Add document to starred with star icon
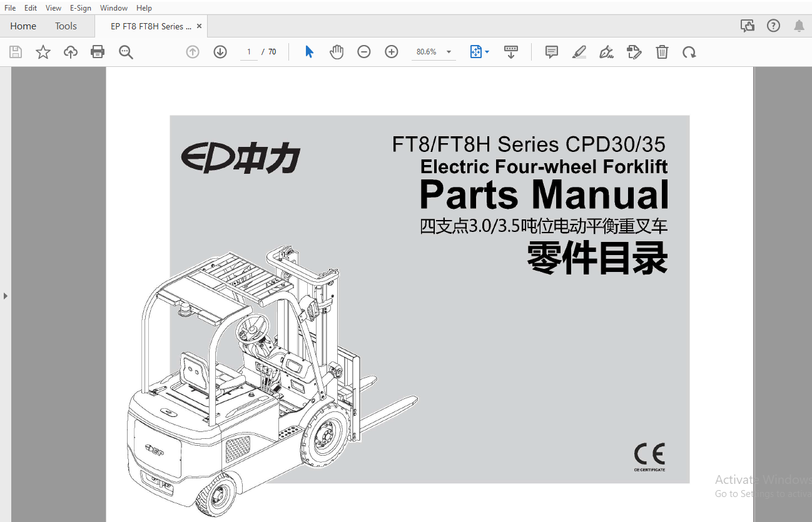The height and width of the screenshot is (522, 812). [x=43, y=52]
